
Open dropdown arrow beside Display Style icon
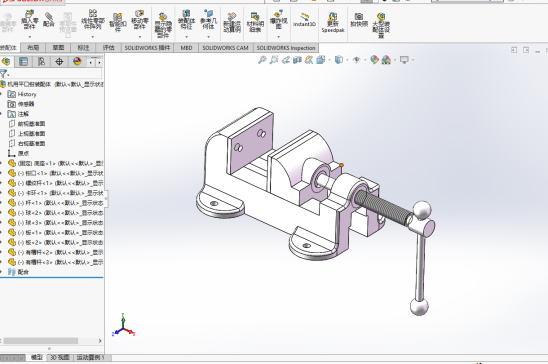click(347, 60)
